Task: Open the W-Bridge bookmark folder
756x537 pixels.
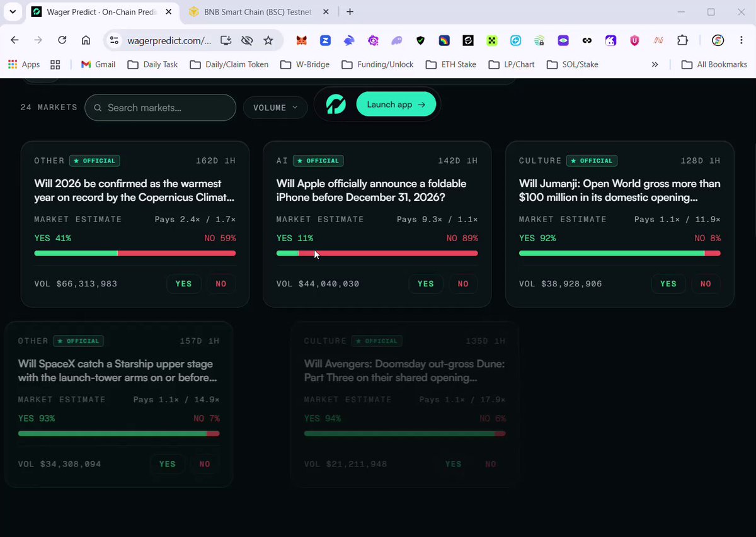Action: pos(306,64)
